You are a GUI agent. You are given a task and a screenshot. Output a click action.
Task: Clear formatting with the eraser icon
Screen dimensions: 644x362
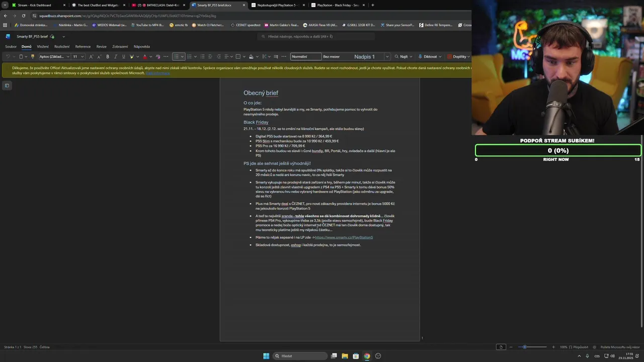(x=158, y=56)
